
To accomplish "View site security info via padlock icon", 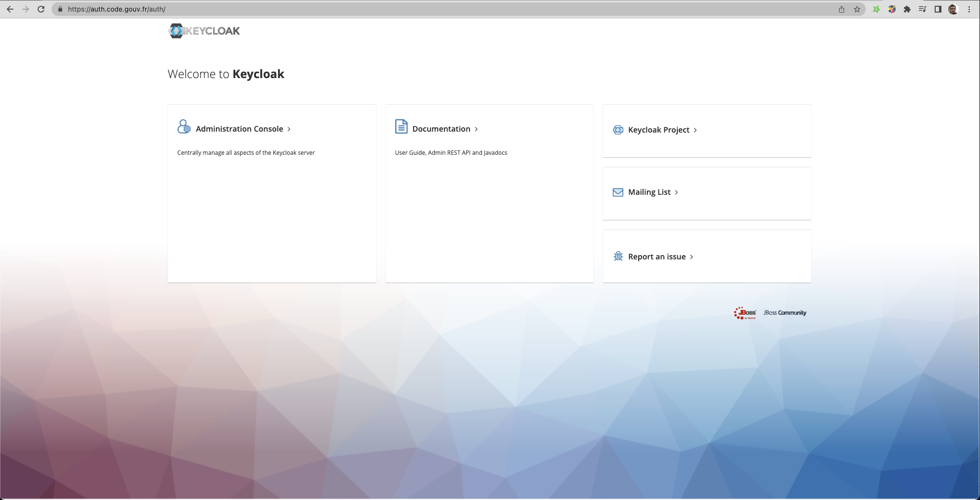I will pyautogui.click(x=60, y=9).
